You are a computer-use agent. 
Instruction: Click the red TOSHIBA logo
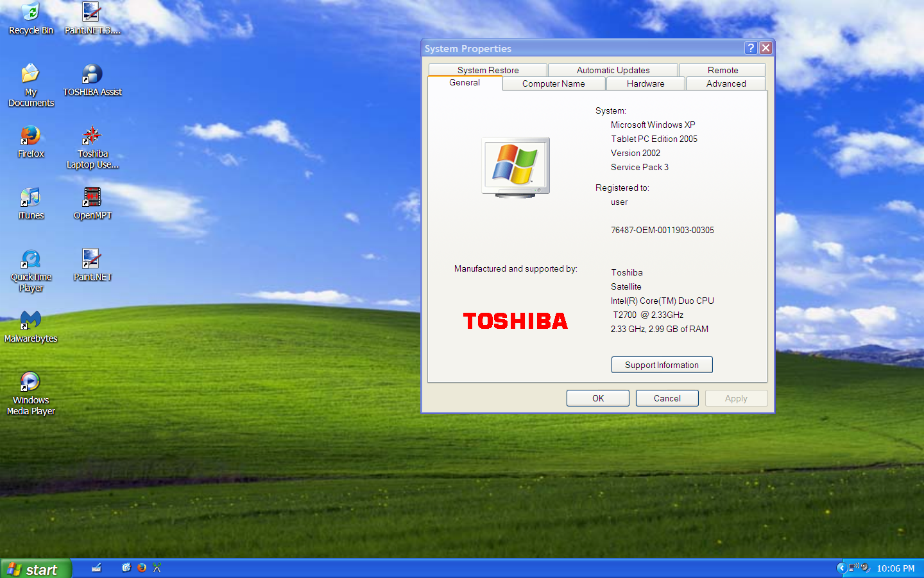[x=515, y=320]
